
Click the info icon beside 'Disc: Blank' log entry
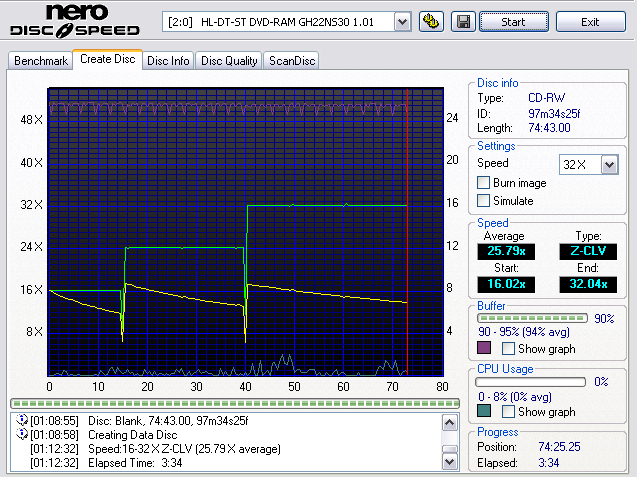22,421
